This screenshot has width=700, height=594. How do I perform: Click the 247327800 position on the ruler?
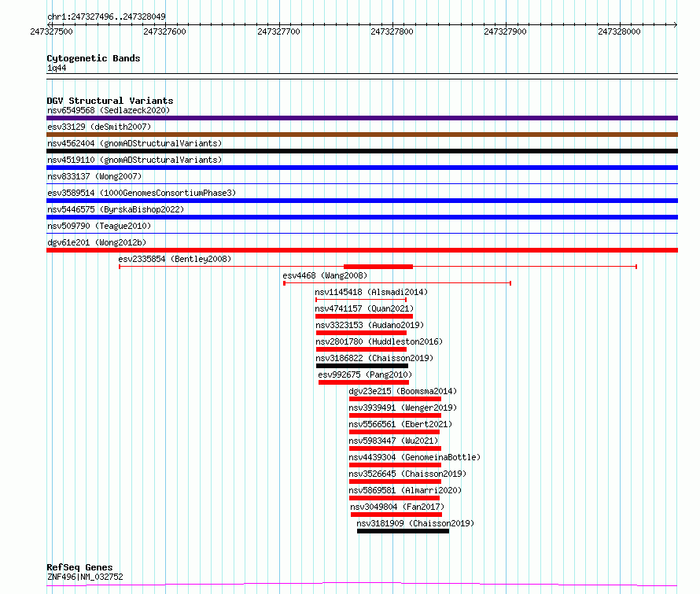[x=392, y=31]
